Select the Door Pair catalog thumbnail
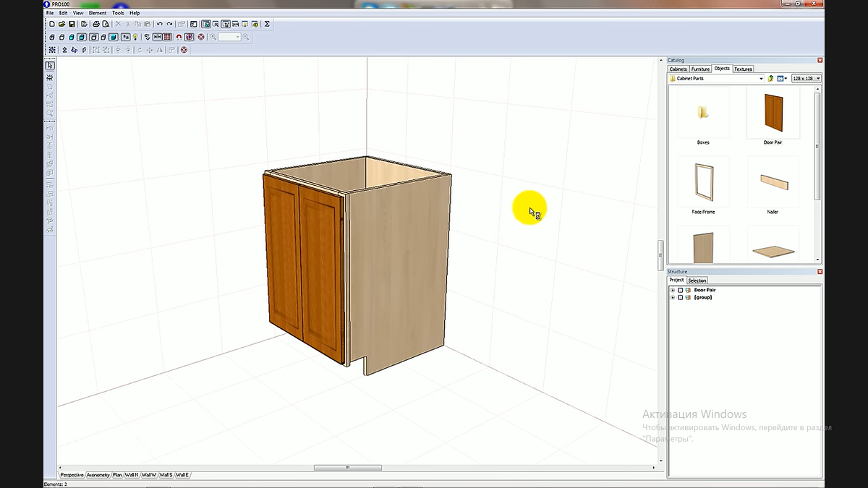Image resolution: width=868 pixels, height=488 pixels. pos(773,113)
